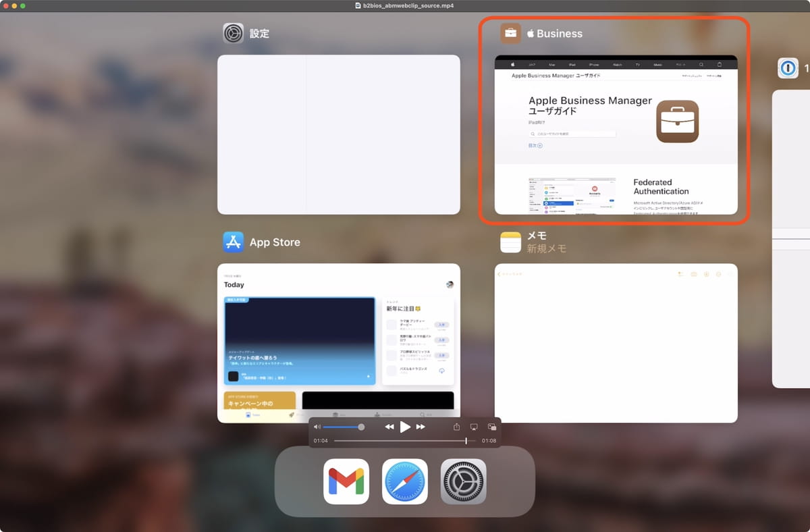The width and height of the screenshot is (810, 532).
Task: Fast forward the video playback
Action: [x=421, y=427]
